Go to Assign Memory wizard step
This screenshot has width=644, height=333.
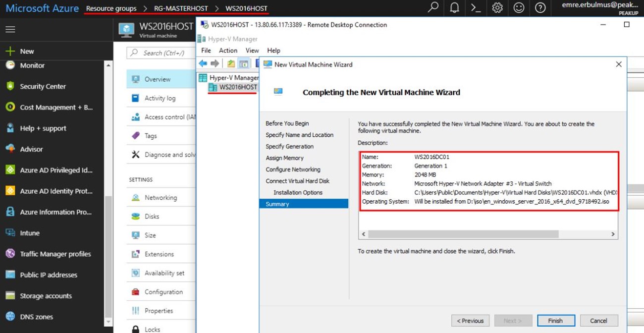[x=285, y=158]
